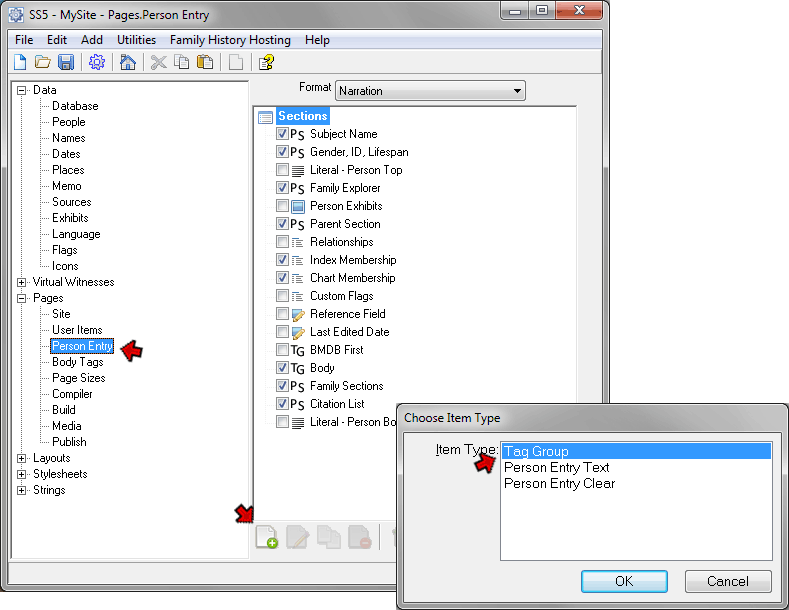Click the New file toolbar icon
This screenshot has width=789, height=610.
click(x=20, y=63)
